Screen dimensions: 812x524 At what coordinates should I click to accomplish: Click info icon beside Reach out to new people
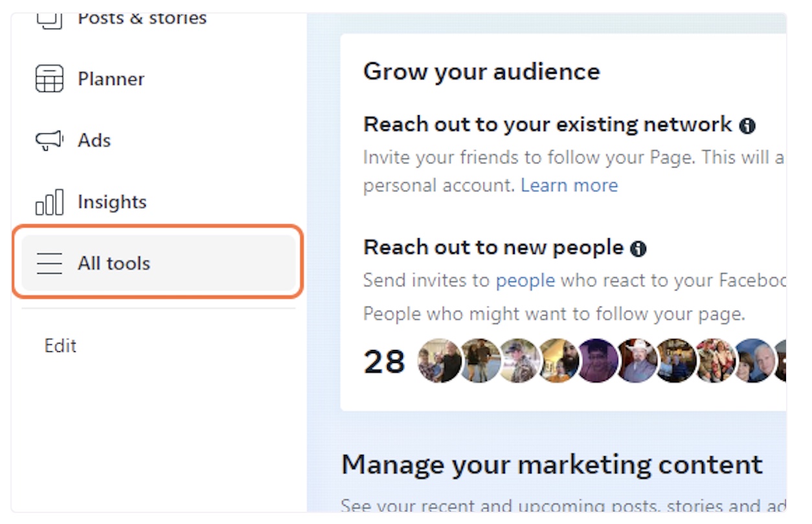point(638,248)
